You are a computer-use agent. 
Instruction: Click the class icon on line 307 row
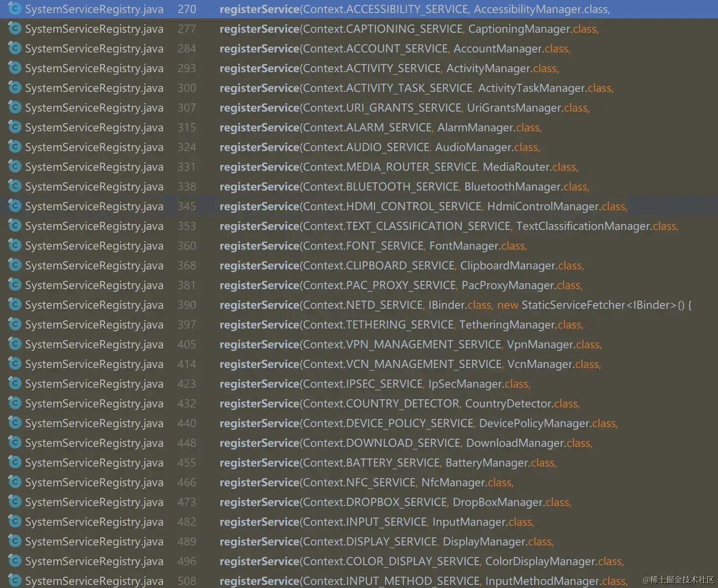pyautogui.click(x=15, y=107)
